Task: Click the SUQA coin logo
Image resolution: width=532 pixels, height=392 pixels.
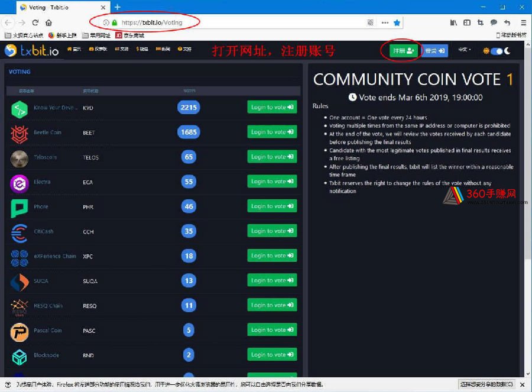Action: (20, 283)
